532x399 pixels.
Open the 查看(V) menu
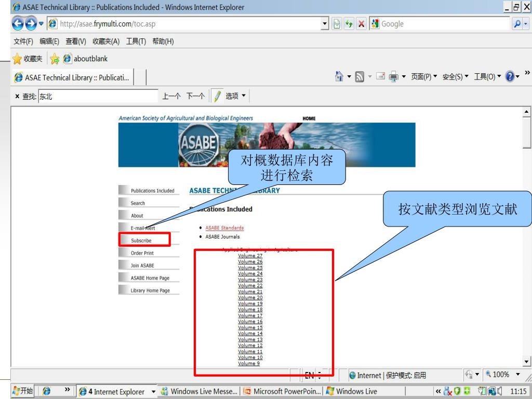point(76,42)
